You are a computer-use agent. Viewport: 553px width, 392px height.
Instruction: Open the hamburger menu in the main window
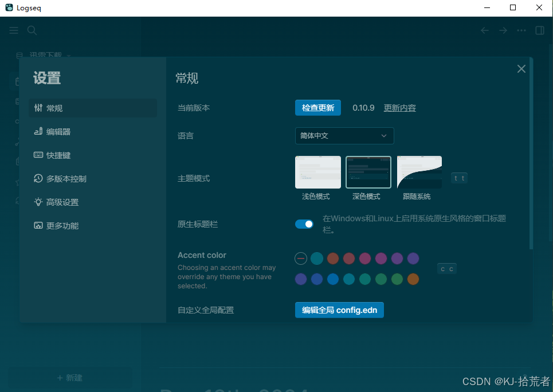(x=14, y=30)
